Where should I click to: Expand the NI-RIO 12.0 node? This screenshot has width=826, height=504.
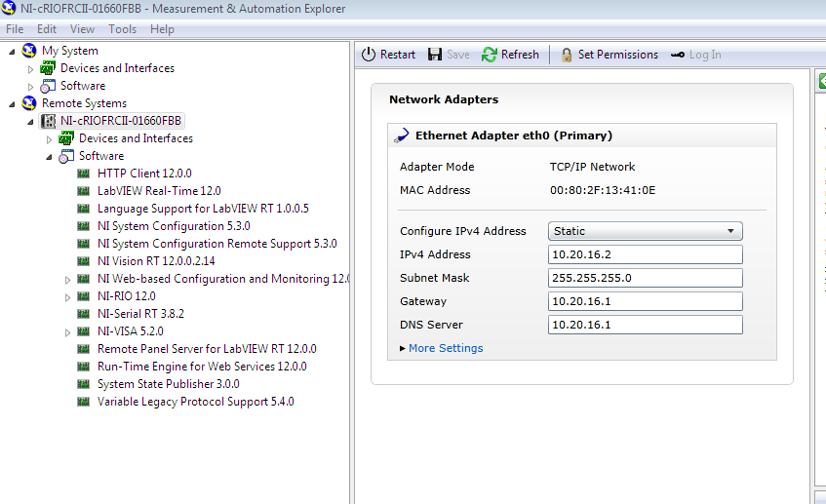coord(67,297)
